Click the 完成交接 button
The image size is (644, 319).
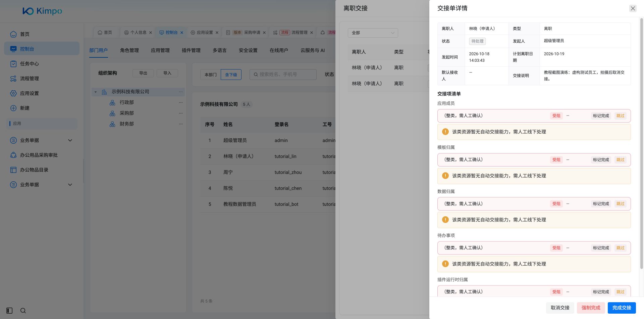(x=622, y=308)
